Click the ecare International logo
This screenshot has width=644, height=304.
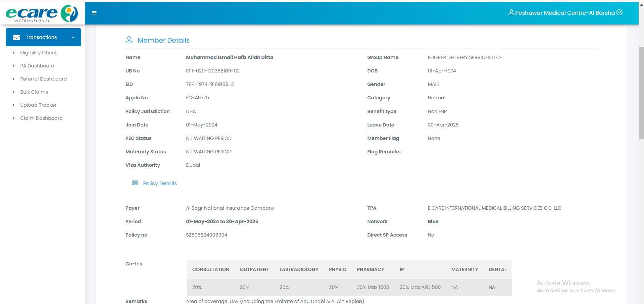[42, 13]
